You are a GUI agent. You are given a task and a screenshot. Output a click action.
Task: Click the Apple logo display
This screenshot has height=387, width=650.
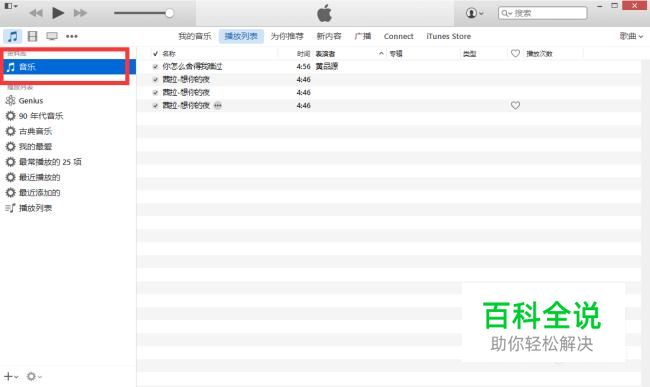tap(324, 13)
